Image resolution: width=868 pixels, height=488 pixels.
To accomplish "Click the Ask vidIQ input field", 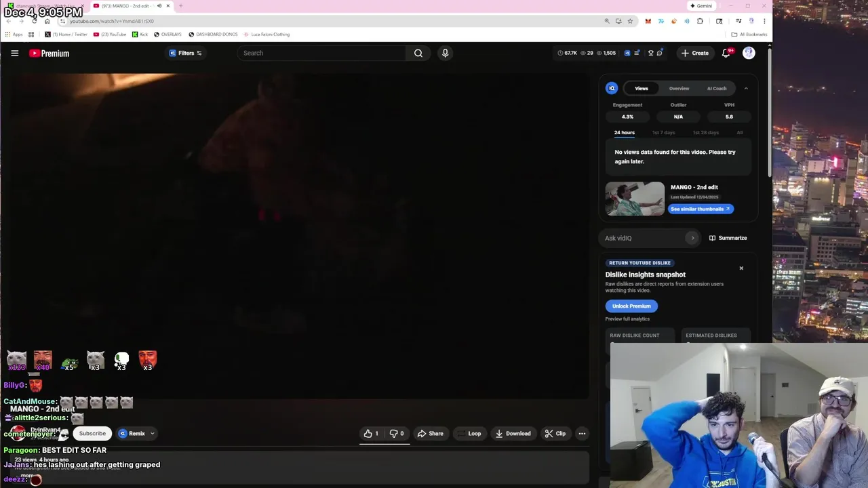I will [645, 238].
